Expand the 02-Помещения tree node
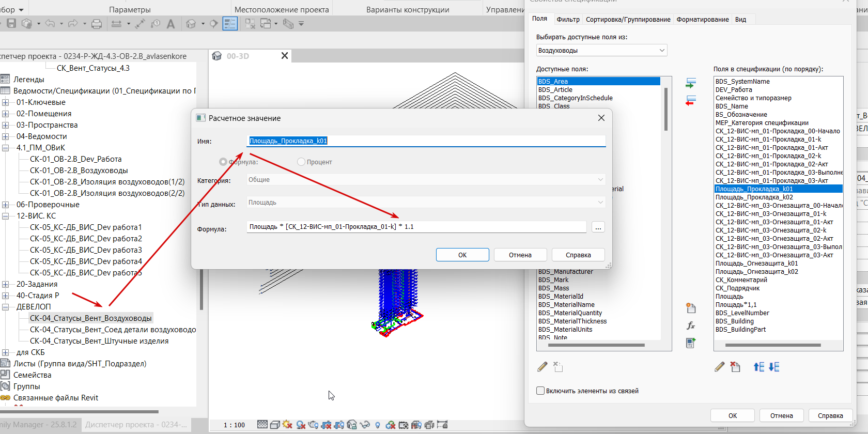 click(6, 114)
